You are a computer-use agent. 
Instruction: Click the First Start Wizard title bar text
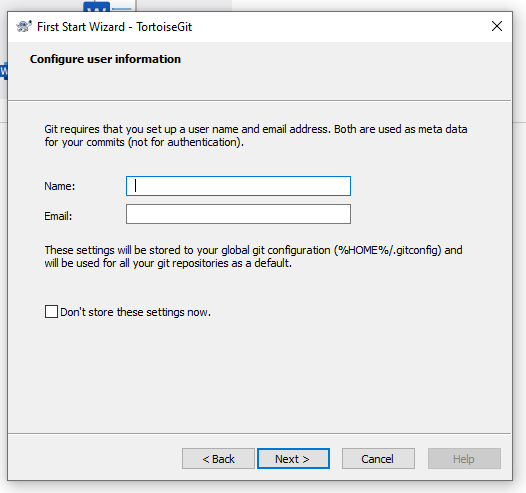point(114,26)
